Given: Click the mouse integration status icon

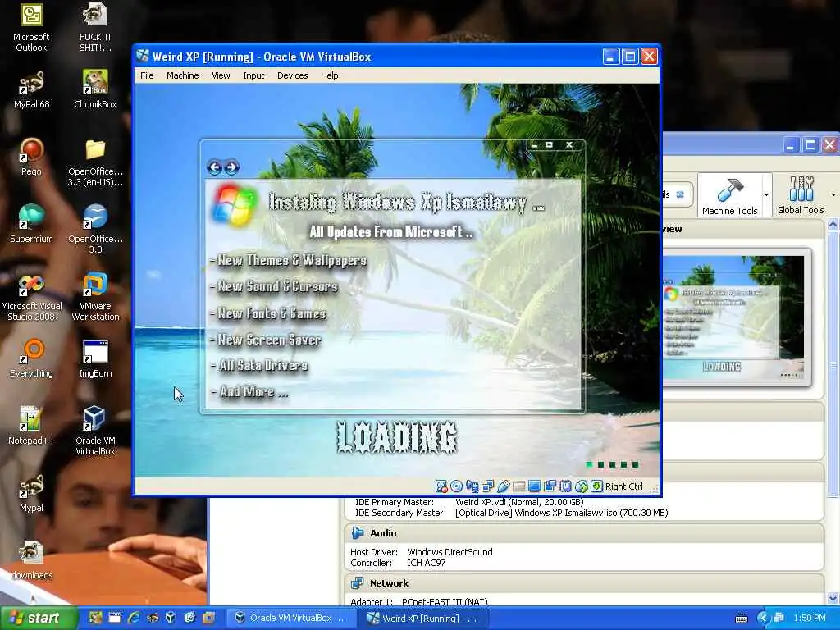Looking at the screenshot, I should (x=582, y=486).
